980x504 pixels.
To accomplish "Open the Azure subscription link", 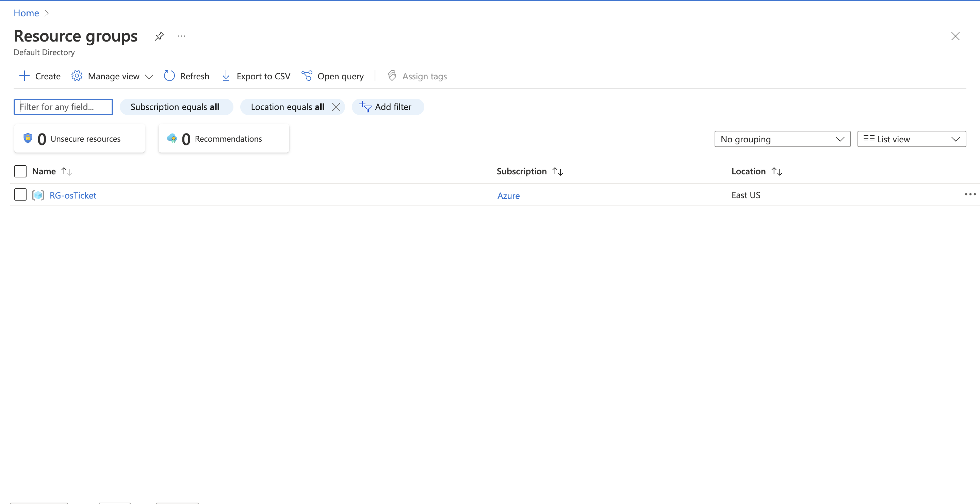I will pos(508,196).
